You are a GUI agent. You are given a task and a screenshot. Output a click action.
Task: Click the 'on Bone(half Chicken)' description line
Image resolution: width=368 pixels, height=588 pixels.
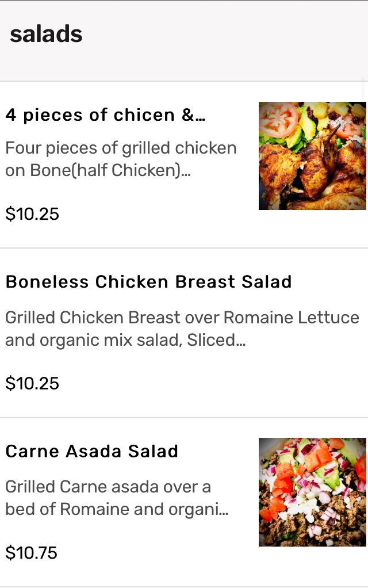point(98,170)
